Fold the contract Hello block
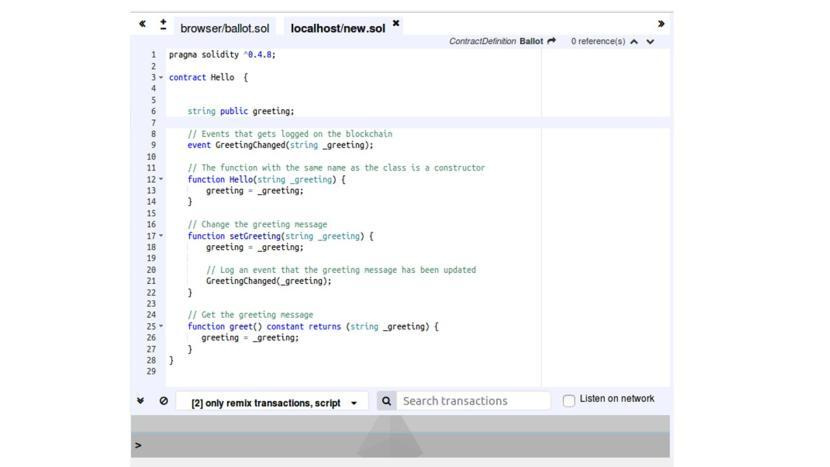The image size is (830, 467). (x=161, y=77)
